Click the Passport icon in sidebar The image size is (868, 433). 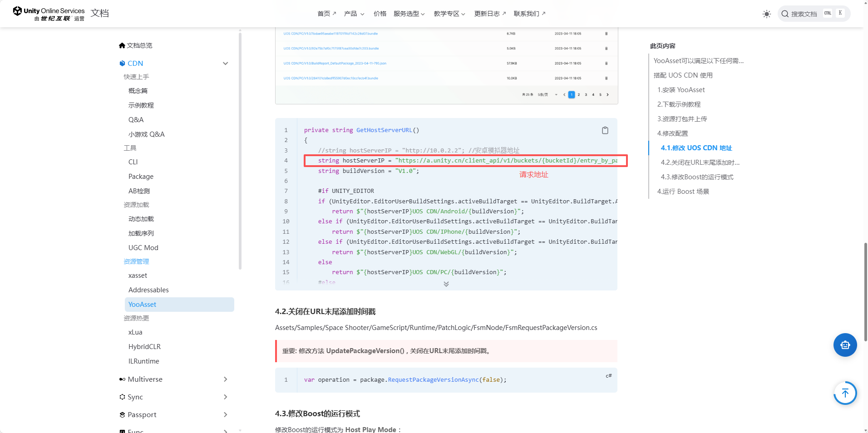(122, 415)
